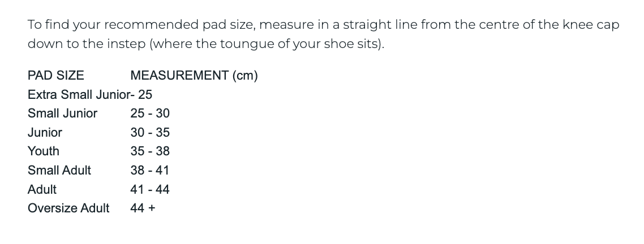Click the PAD SIZE column header
Image resolution: width=644 pixels, height=244 pixels.
[x=55, y=76]
